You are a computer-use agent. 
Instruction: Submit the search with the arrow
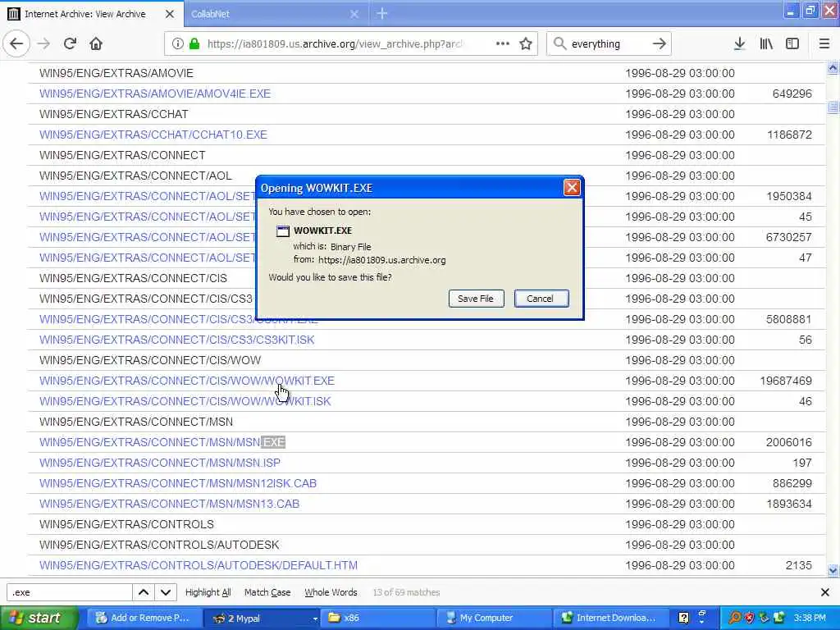click(660, 44)
